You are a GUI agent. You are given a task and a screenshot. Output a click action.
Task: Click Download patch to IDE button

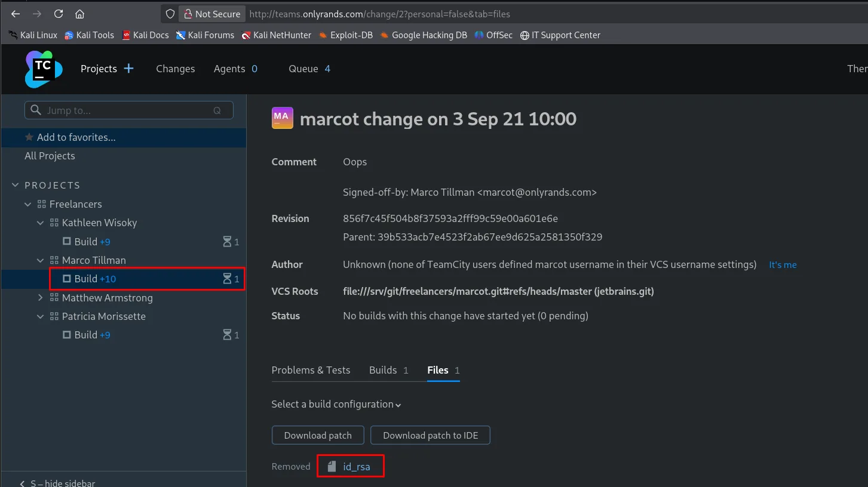pyautogui.click(x=430, y=435)
